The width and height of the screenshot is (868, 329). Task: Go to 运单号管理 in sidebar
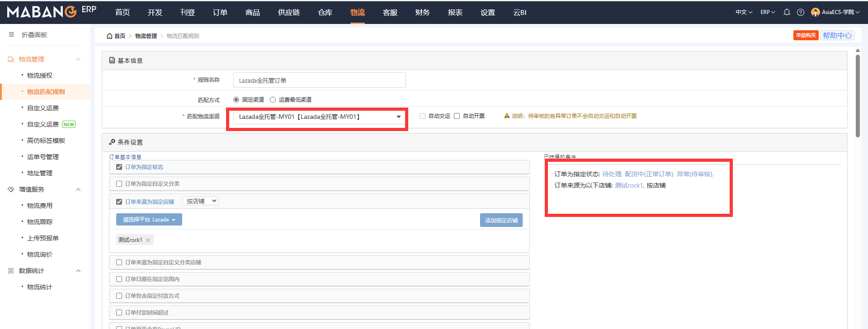click(x=43, y=157)
